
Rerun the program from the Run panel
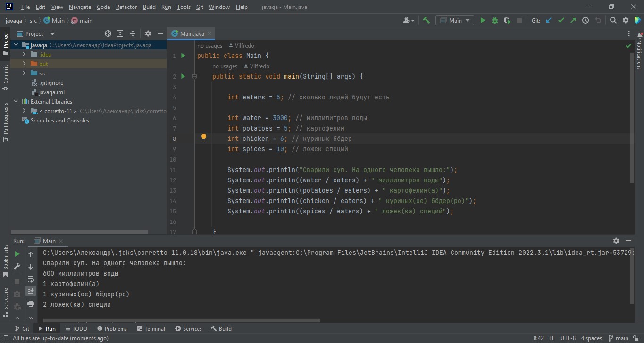17,253
